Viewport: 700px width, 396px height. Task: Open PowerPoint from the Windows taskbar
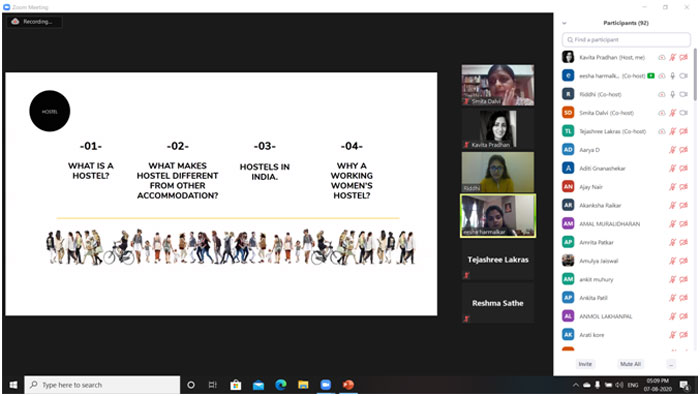(x=348, y=384)
